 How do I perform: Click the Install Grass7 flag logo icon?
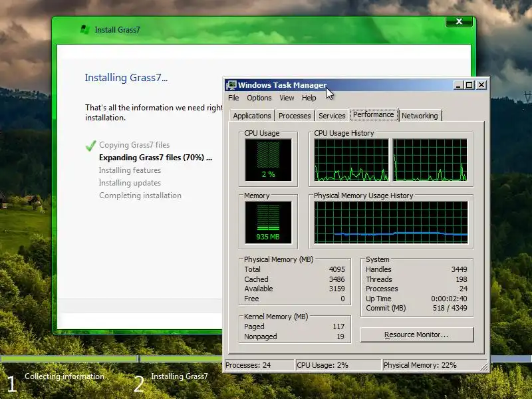click(85, 29)
